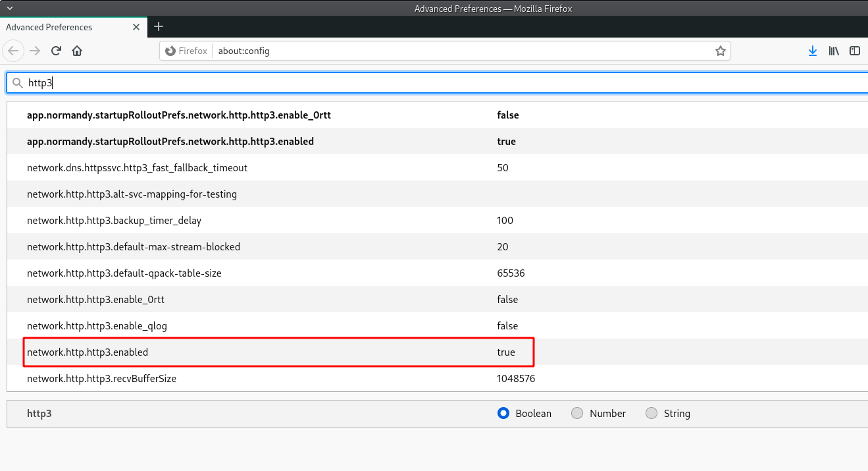The height and width of the screenshot is (471, 868).
Task: Open window menu arrow in title bar
Action: (x=9, y=8)
